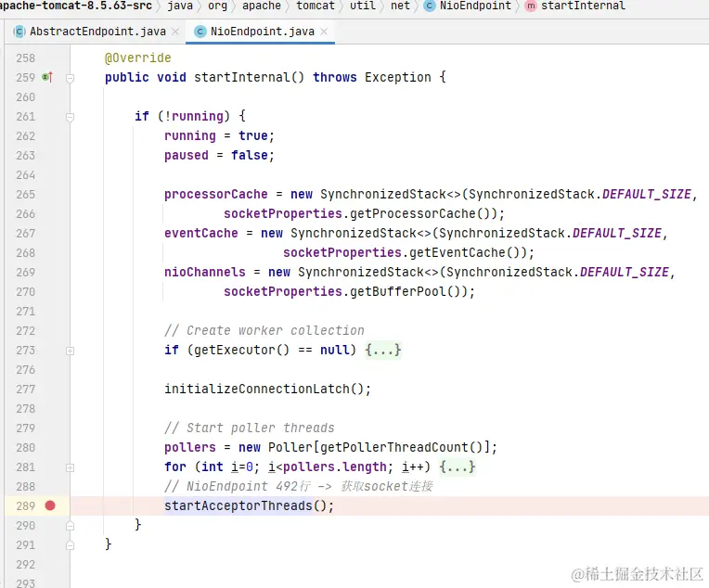Click the 'NioEndpoint 492行' comment on line 288
This screenshot has height=588, width=709.
pyautogui.click(x=299, y=486)
